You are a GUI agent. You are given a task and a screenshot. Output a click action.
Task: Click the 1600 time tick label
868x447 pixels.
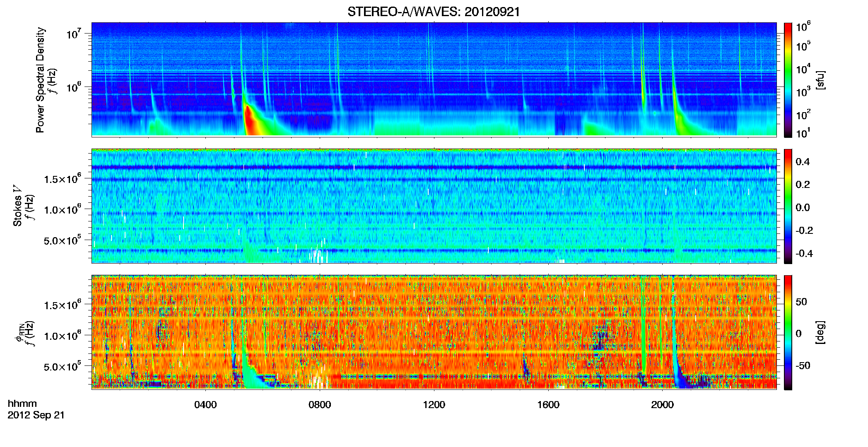(x=548, y=404)
